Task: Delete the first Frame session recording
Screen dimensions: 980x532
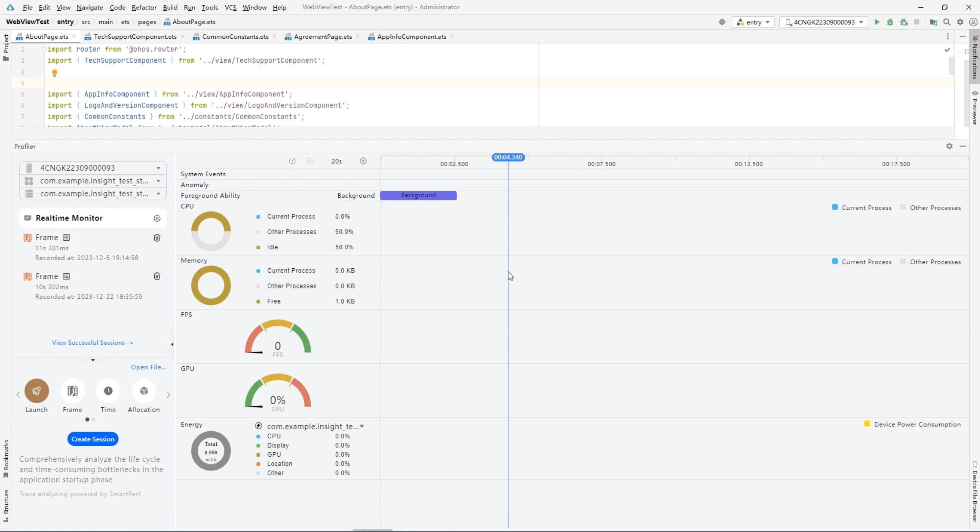Action: 157,237
